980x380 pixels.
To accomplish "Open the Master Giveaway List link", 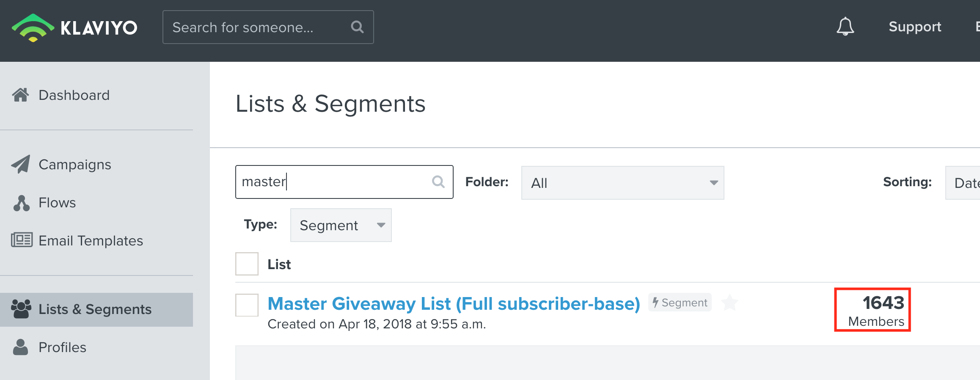I will (x=454, y=304).
